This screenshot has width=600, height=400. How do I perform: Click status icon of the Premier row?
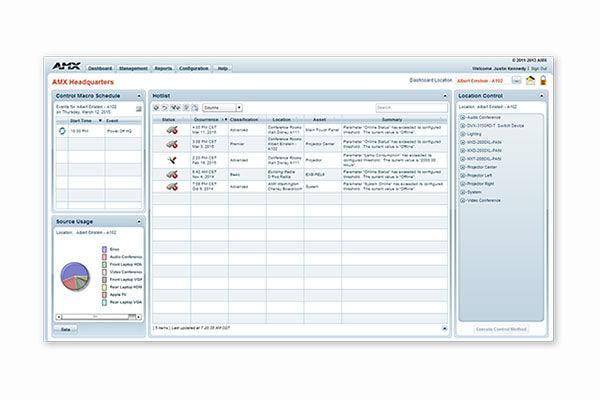pos(172,144)
